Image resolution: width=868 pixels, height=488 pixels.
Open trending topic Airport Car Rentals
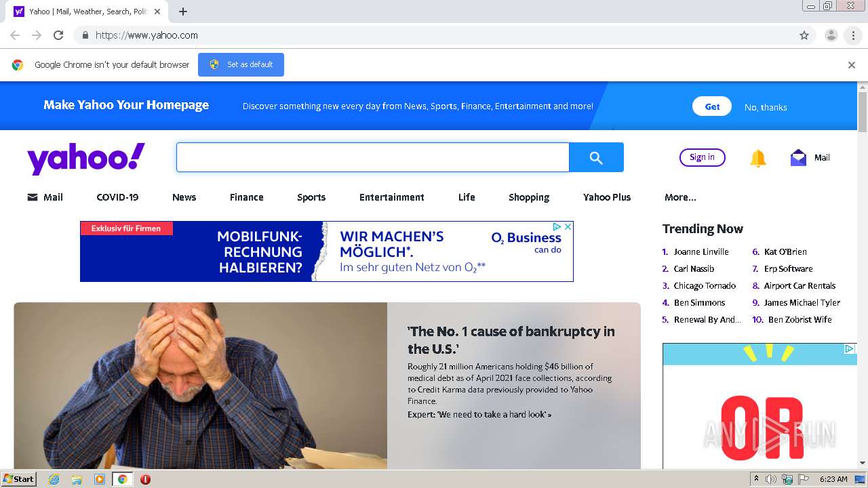(800, 285)
